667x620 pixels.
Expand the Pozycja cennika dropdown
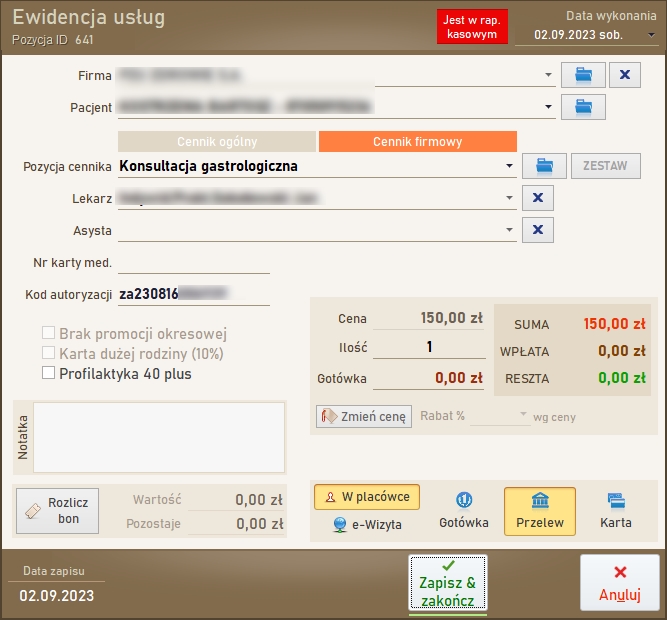click(x=510, y=166)
